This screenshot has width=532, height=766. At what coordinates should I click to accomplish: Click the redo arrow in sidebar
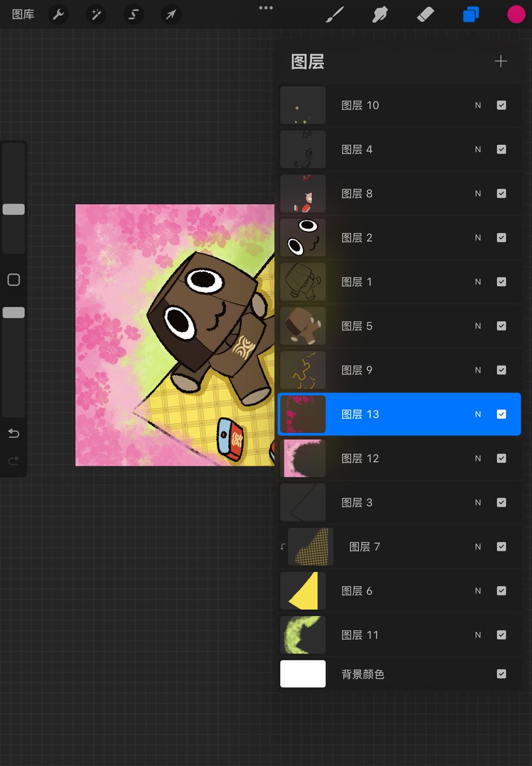(13, 460)
